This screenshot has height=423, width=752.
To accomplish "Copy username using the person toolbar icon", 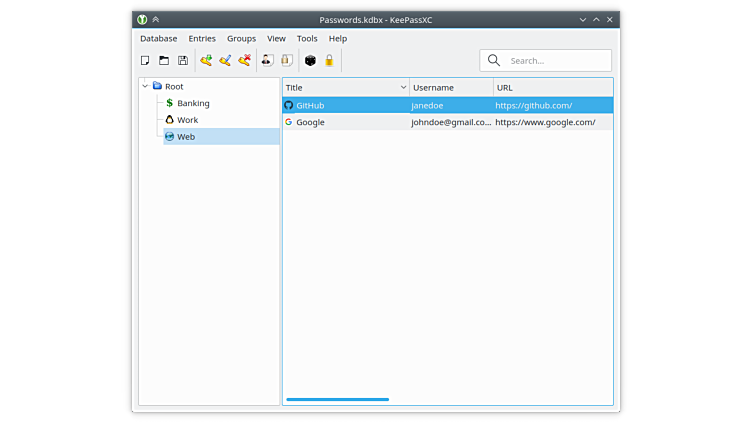I will tap(268, 61).
